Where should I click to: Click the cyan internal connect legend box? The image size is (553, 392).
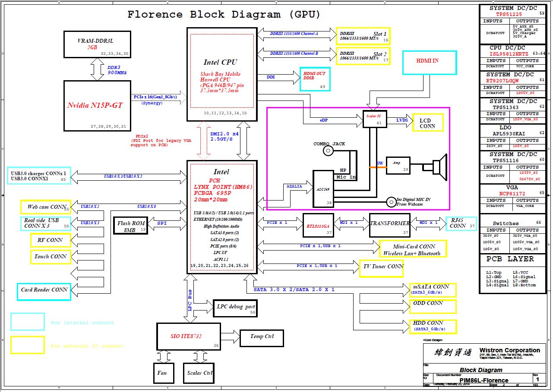point(28,322)
